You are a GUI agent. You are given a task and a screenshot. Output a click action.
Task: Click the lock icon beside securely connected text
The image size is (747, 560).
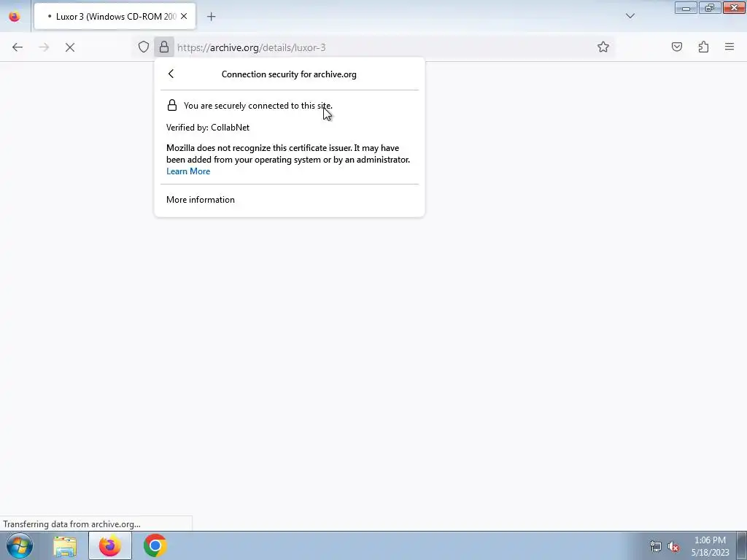pos(172,105)
